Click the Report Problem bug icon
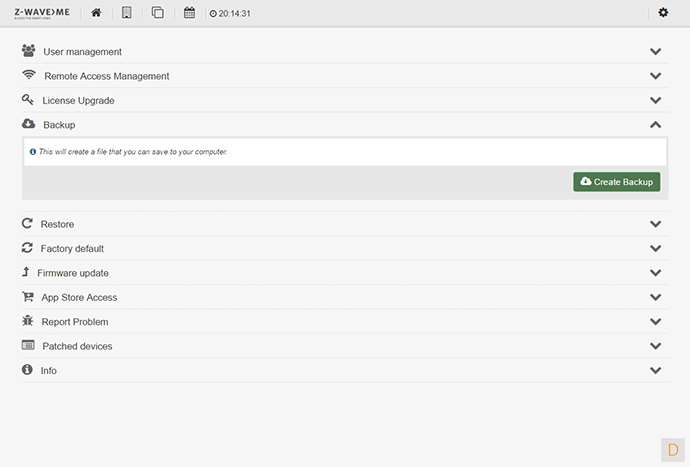 tap(28, 320)
